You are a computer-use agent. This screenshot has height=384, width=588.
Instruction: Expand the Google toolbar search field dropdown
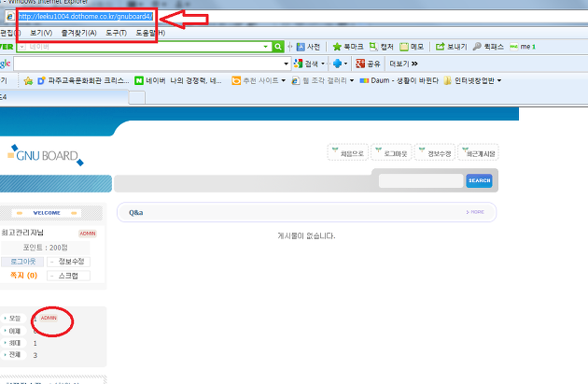287,64
